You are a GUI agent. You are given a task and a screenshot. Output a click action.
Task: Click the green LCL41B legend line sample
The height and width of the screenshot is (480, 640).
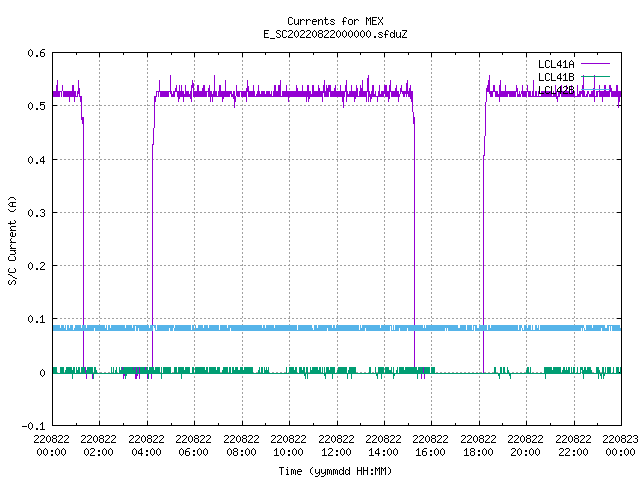pos(595,77)
